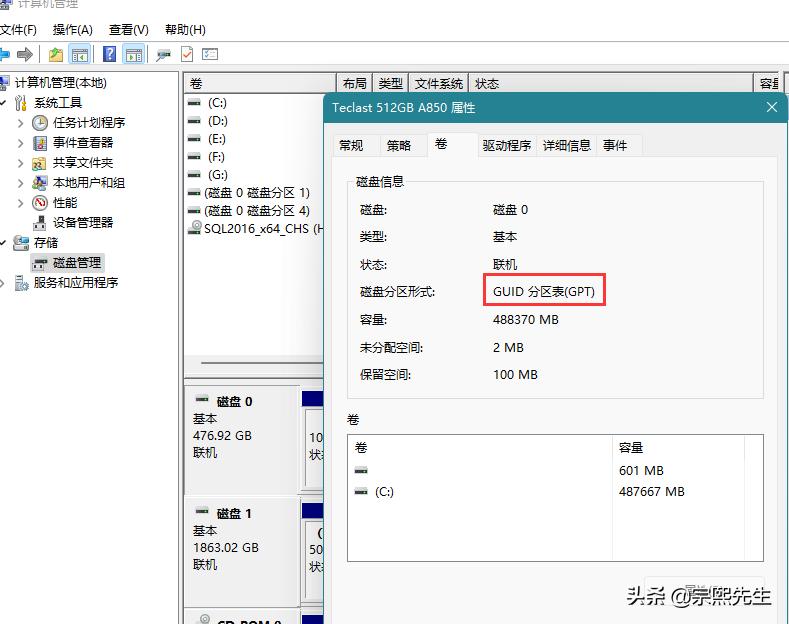Image resolution: width=789 pixels, height=624 pixels.
Task: Click the blue Help question mark icon
Action: click(109, 54)
